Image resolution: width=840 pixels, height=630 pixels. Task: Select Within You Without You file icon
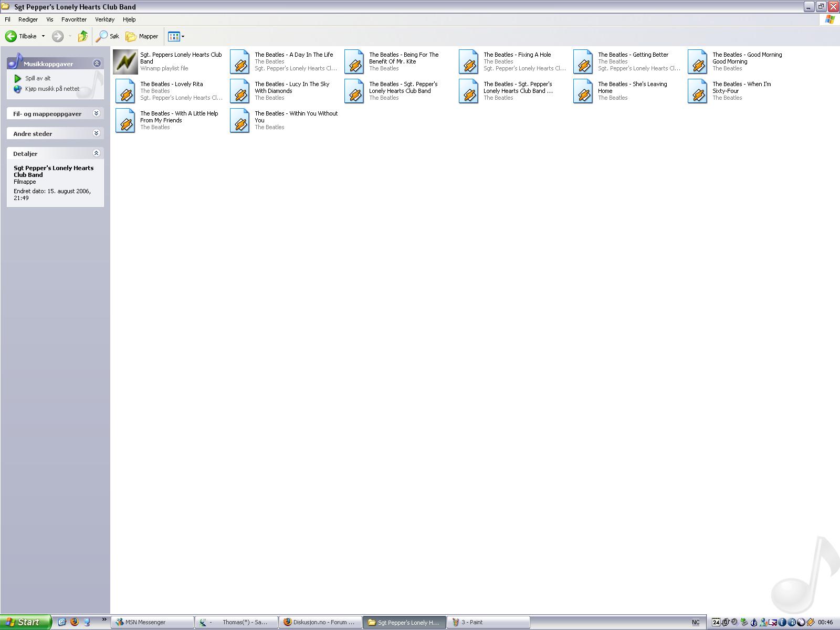click(x=240, y=121)
